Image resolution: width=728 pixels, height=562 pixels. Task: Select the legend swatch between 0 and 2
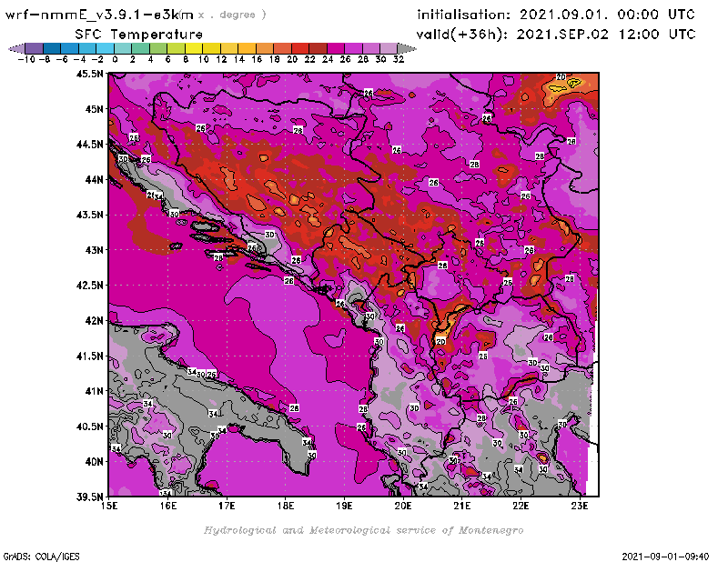click(123, 48)
